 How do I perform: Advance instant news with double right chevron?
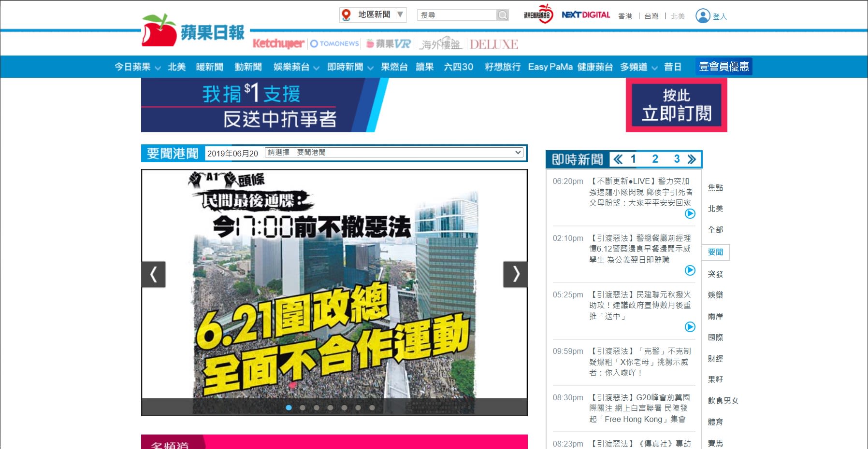tap(692, 159)
